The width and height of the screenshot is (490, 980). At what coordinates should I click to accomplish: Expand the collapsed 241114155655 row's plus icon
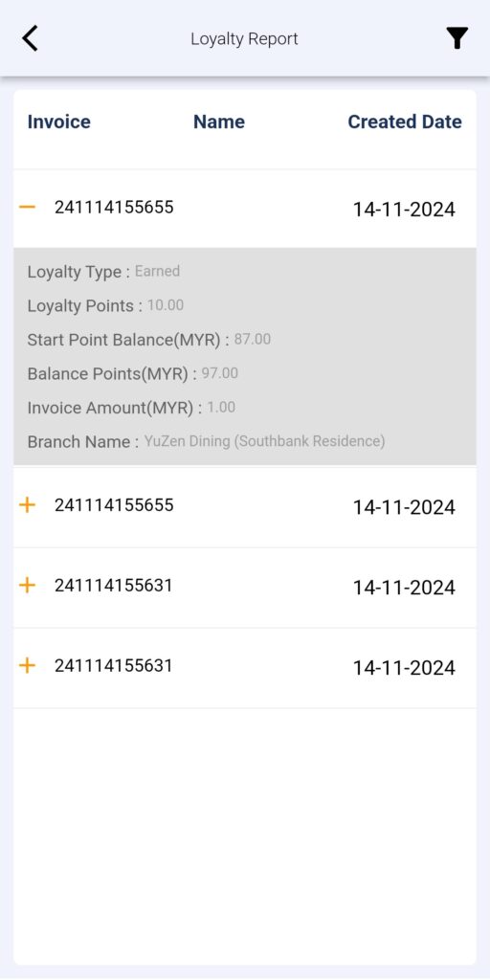tap(27, 504)
